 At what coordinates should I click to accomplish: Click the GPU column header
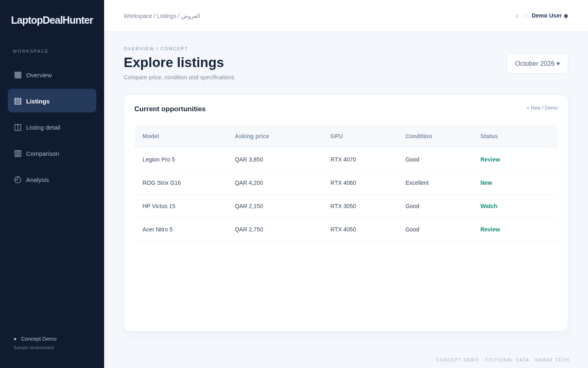click(x=336, y=136)
